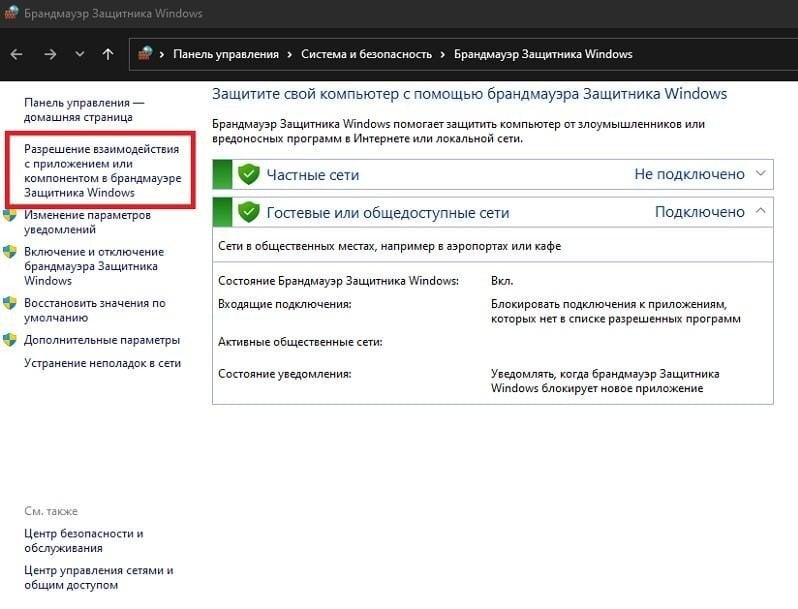Click Защитите свой компьютер page heading
The width and height of the screenshot is (798, 609).
coord(469,94)
